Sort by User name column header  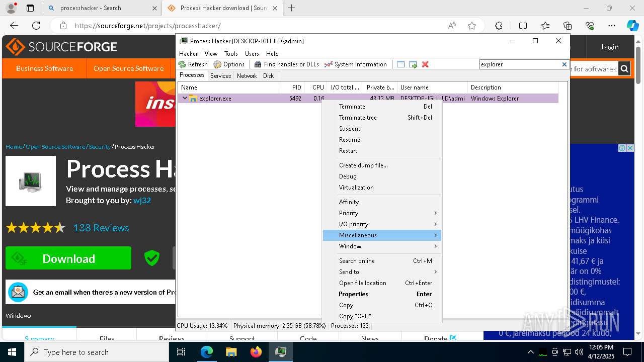coord(432,87)
